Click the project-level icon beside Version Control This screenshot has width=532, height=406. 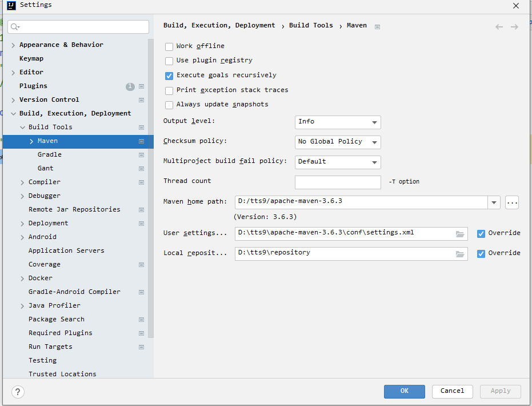142,100
